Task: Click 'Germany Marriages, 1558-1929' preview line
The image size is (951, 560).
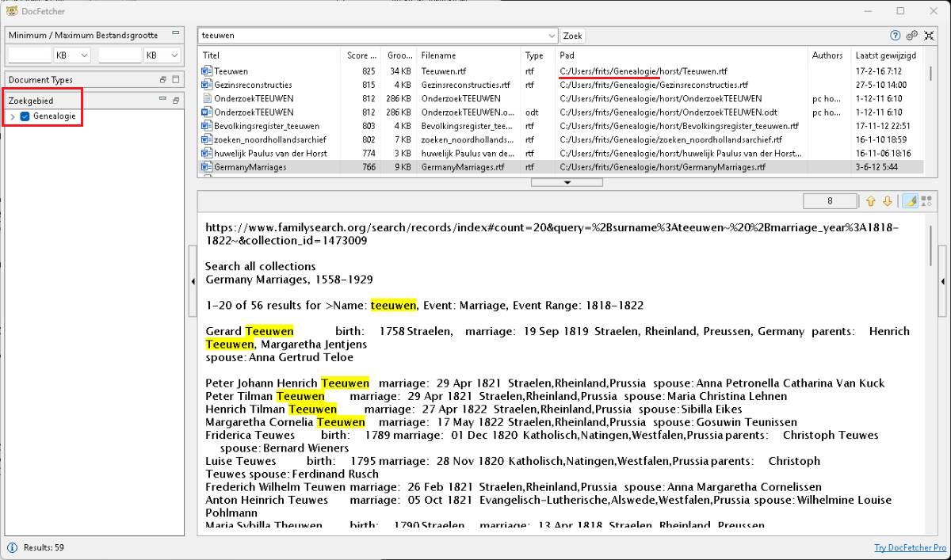Action: [x=289, y=279]
